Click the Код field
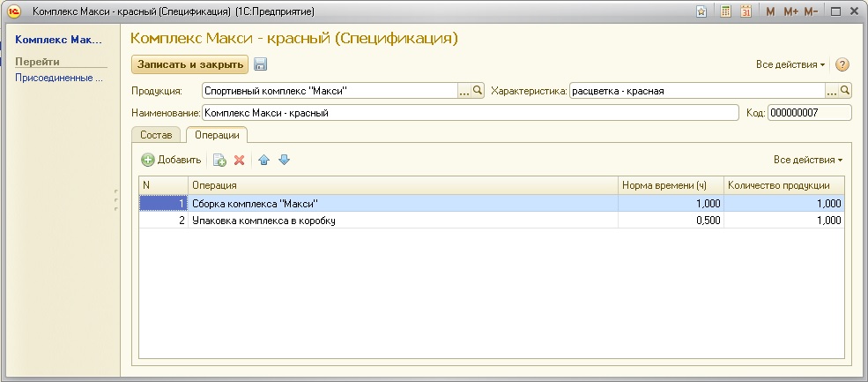 [809, 113]
